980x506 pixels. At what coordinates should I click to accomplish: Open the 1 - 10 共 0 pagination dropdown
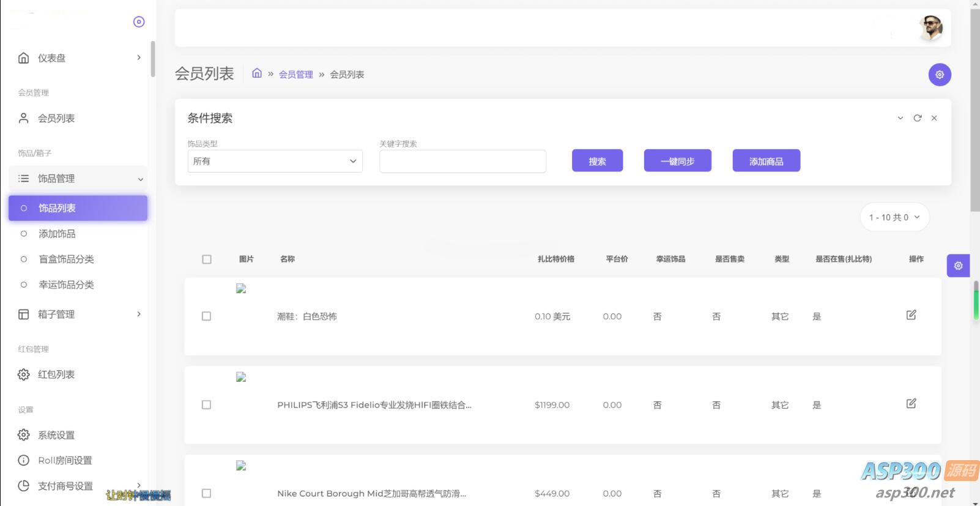[x=894, y=217]
